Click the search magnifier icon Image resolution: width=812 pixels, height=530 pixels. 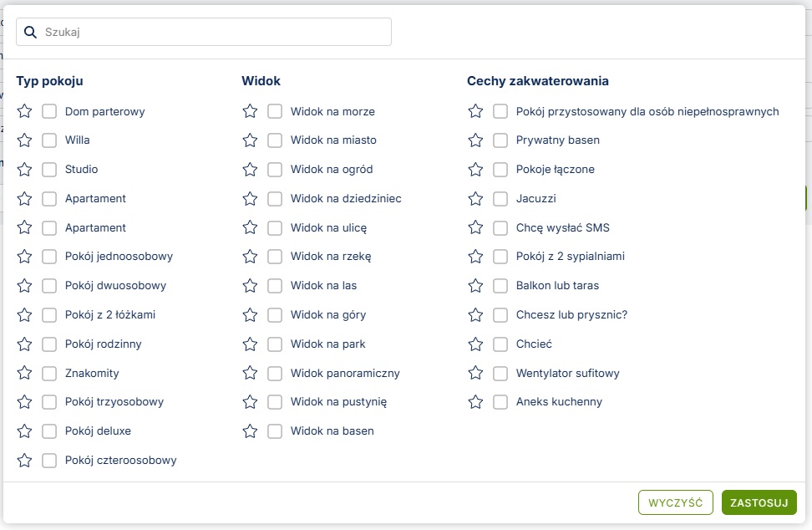[31, 33]
